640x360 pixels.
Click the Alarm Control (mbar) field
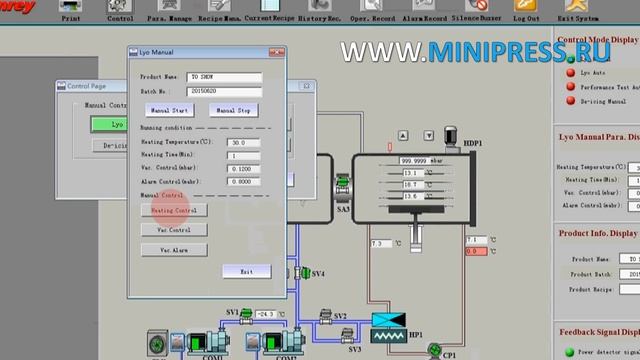[243, 182]
